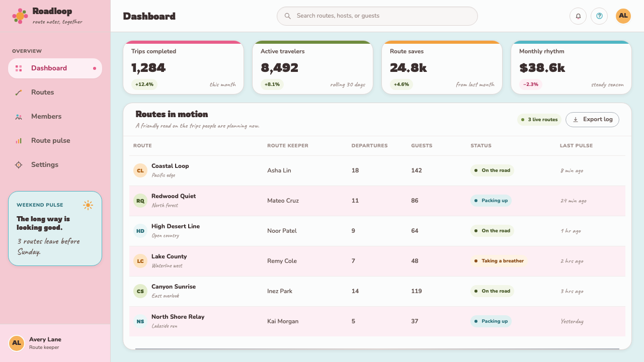Click route keeper Inez Park
This screenshot has height=362, width=644.
pyautogui.click(x=280, y=291)
